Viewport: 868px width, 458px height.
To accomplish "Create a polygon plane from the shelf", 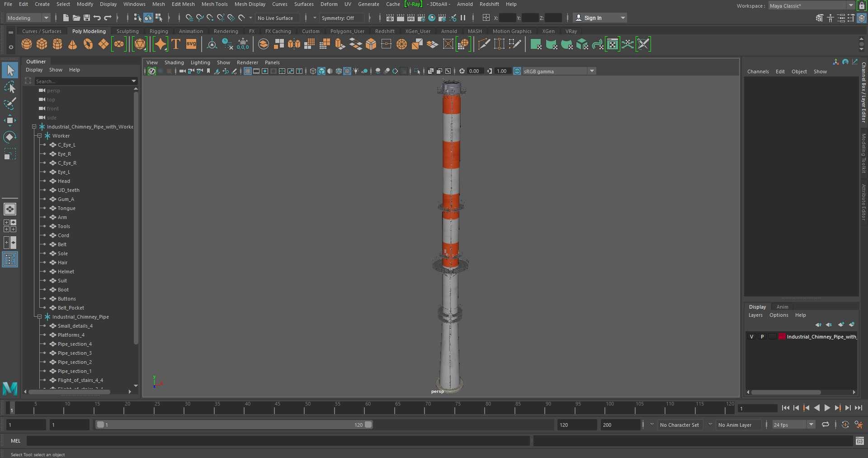I will click(x=104, y=44).
